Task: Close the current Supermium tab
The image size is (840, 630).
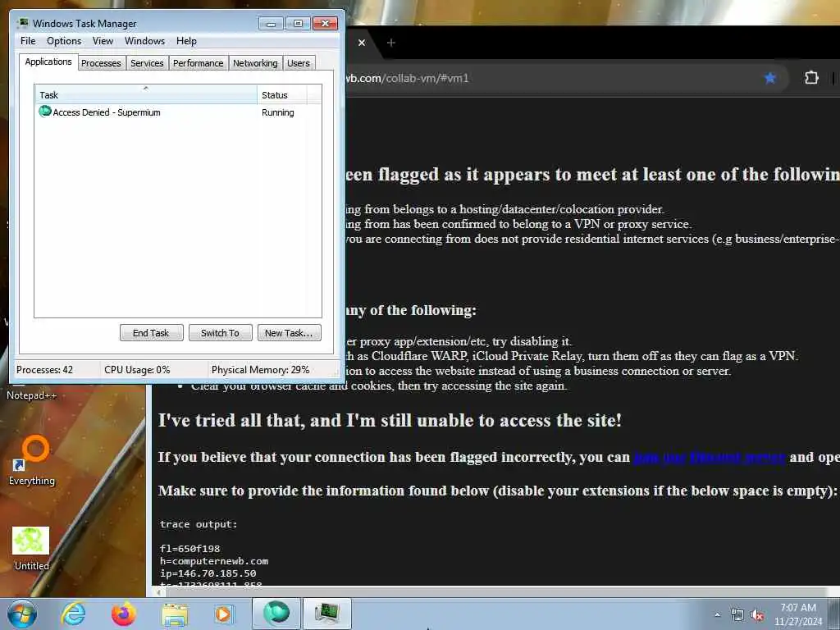Action: 362,43
